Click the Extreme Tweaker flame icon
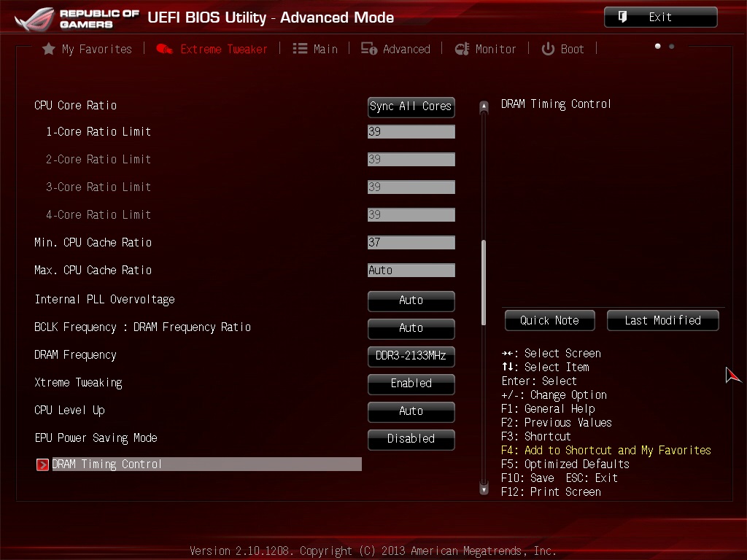 pyautogui.click(x=164, y=49)
